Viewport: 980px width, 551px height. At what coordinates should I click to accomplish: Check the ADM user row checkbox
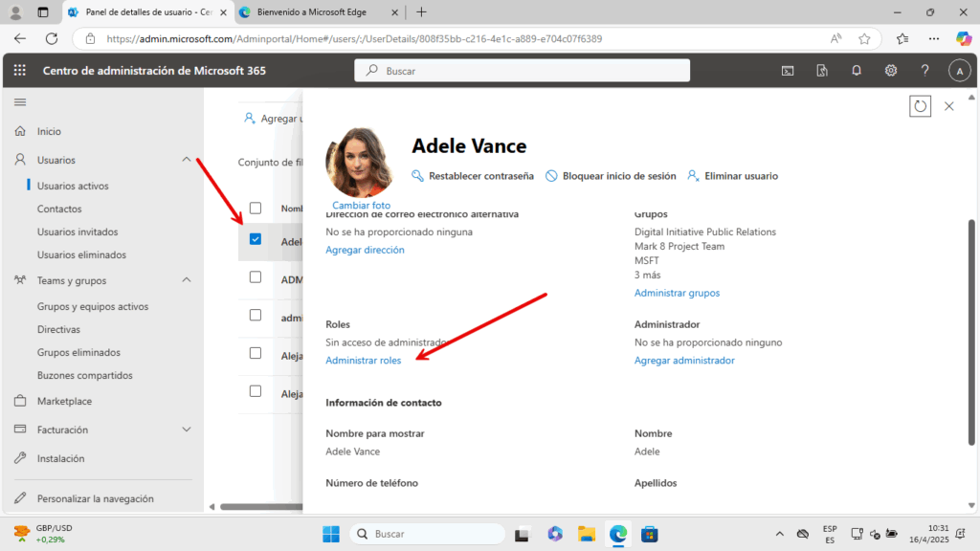256,276
